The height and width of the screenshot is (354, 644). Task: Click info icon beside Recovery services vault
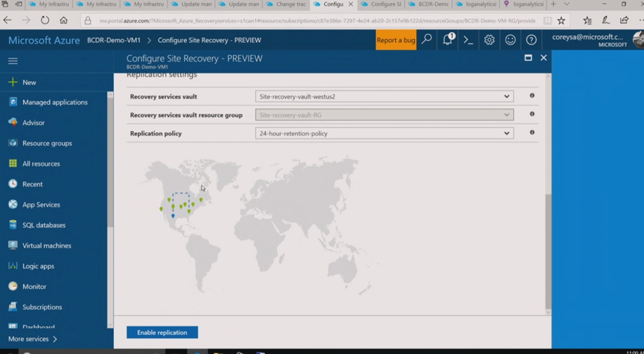pos(532,96)
